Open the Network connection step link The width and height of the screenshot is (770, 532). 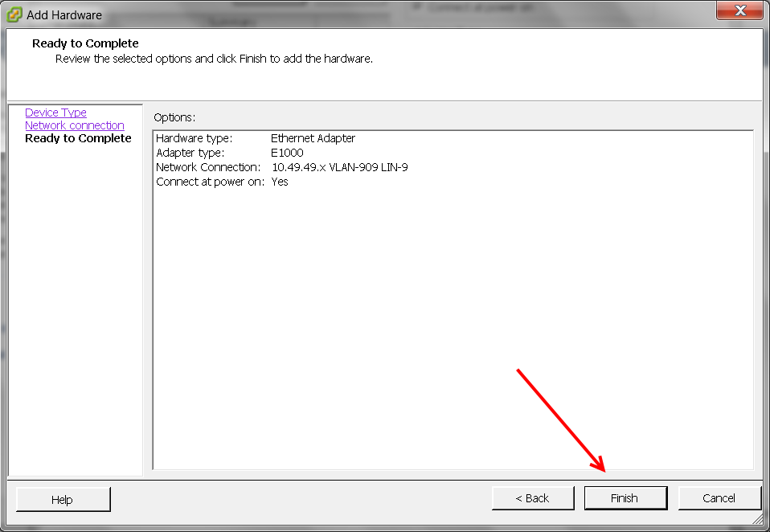point(75,125)
